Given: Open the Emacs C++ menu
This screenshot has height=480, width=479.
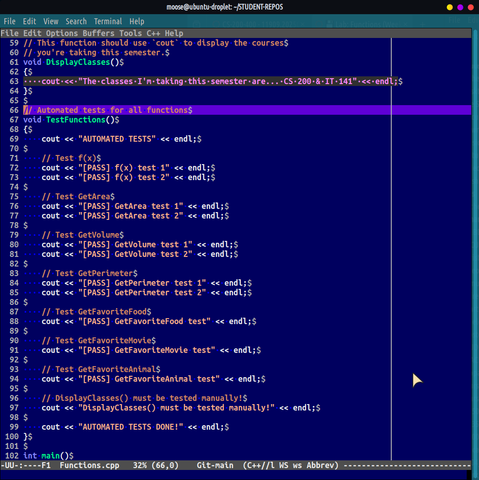Looking at the screenshot, I should pyautogui.click(x=153, y=33).
